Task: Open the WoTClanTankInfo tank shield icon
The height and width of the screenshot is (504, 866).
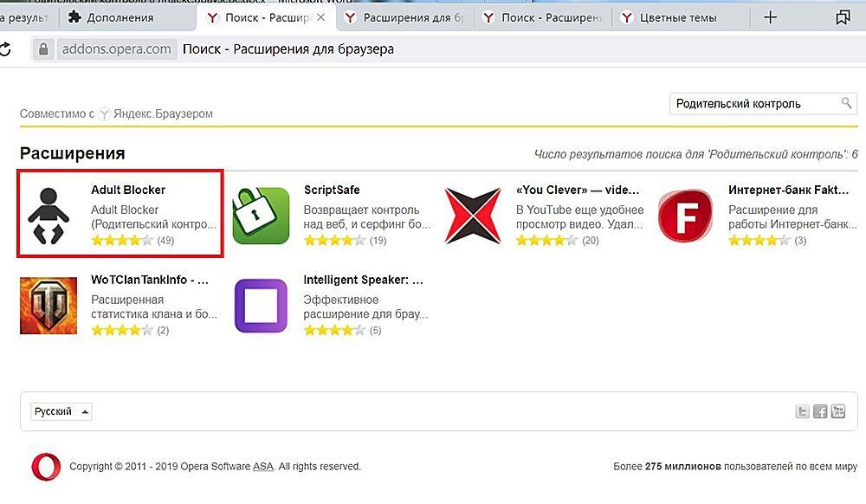Action: (48, 306)
